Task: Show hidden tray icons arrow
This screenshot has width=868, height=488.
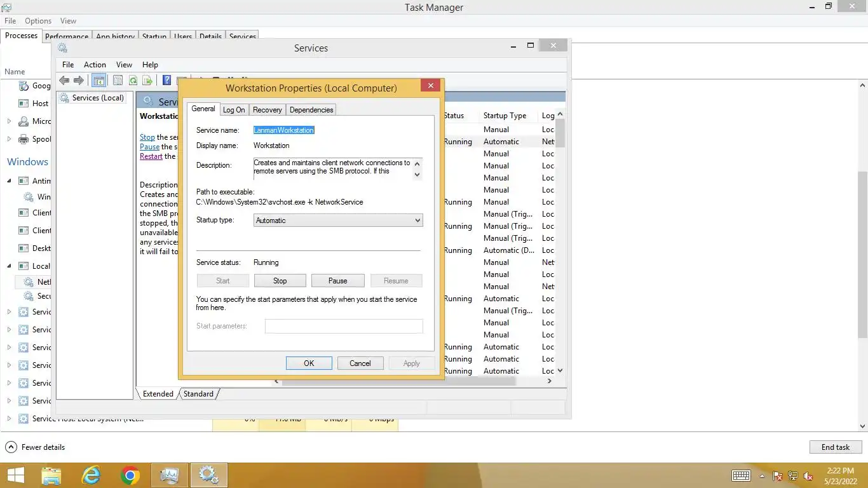Action: (x=762, y=476)
